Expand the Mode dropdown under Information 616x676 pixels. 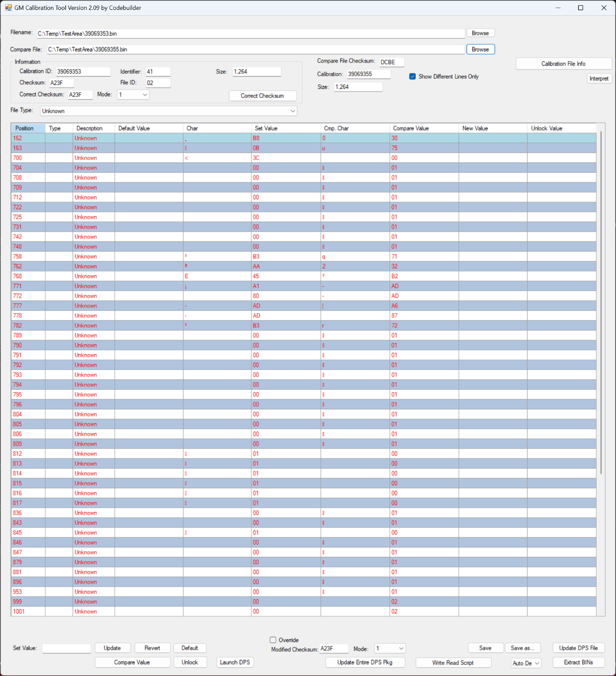133,95
